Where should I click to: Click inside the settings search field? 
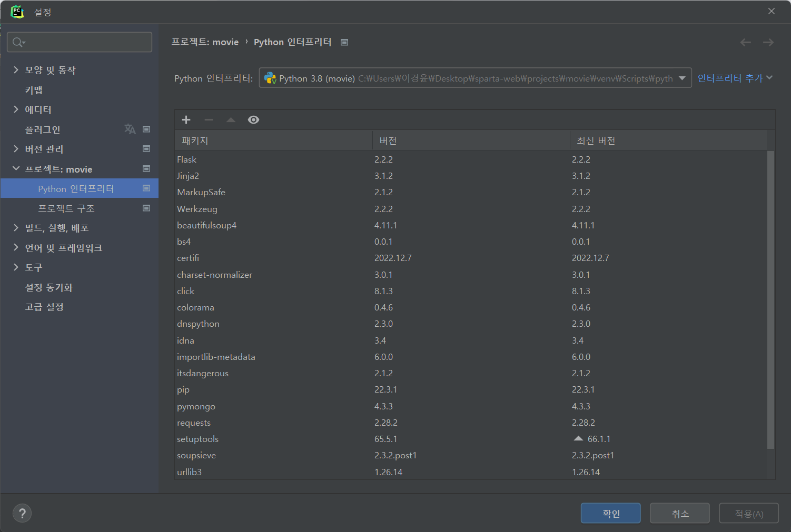[80, 42]
